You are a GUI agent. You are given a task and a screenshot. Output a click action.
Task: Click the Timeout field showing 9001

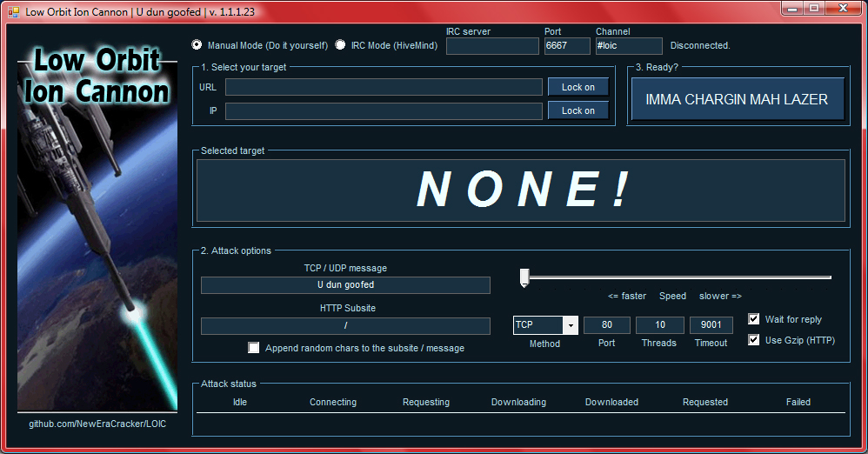(711, 325)
